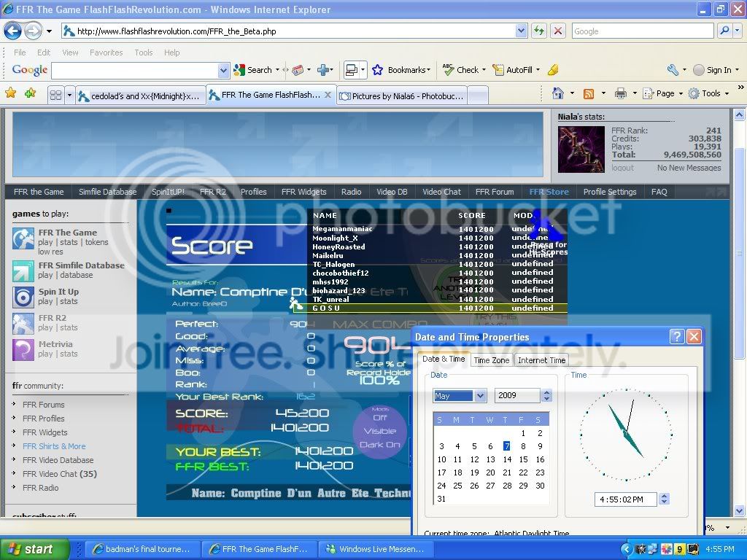Click the Stop loading red X button

point(558,31)
